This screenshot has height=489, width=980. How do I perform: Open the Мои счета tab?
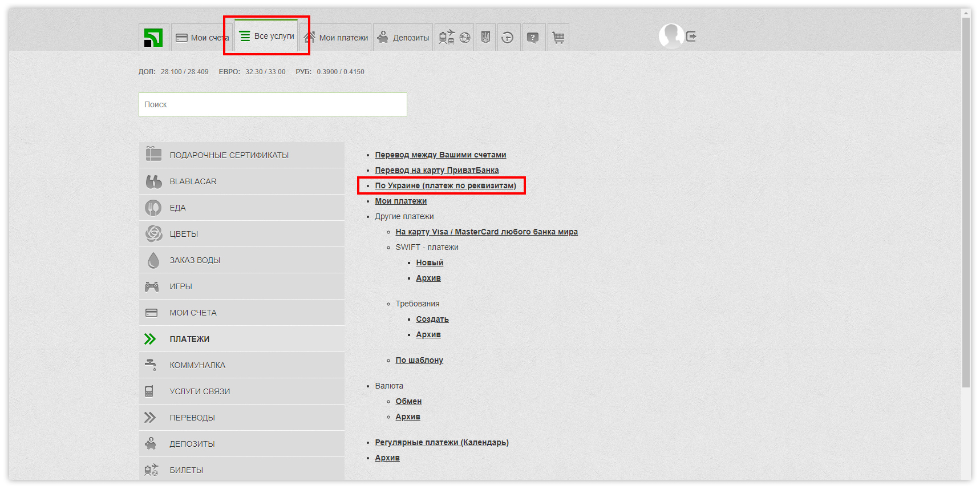click(201, 38)
